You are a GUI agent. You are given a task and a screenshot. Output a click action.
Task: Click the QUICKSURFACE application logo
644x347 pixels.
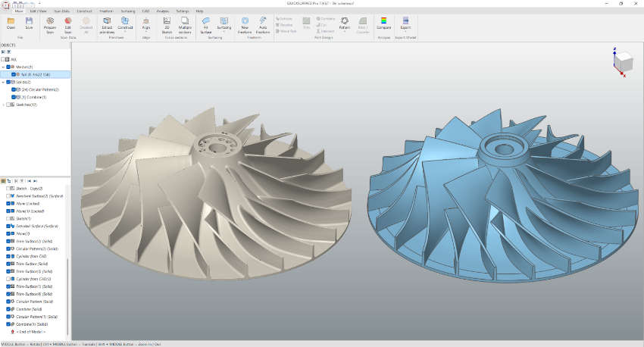click(5, 5)
